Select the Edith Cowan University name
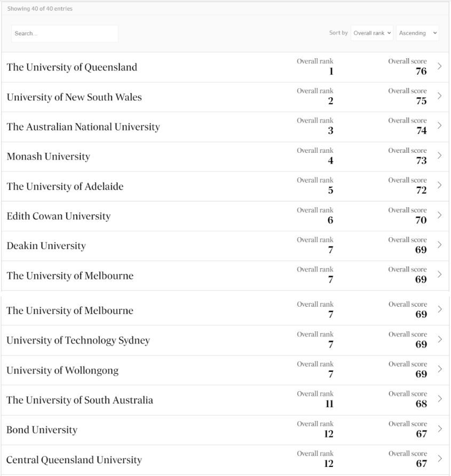451x476 pixels. [x=59, y=216]
